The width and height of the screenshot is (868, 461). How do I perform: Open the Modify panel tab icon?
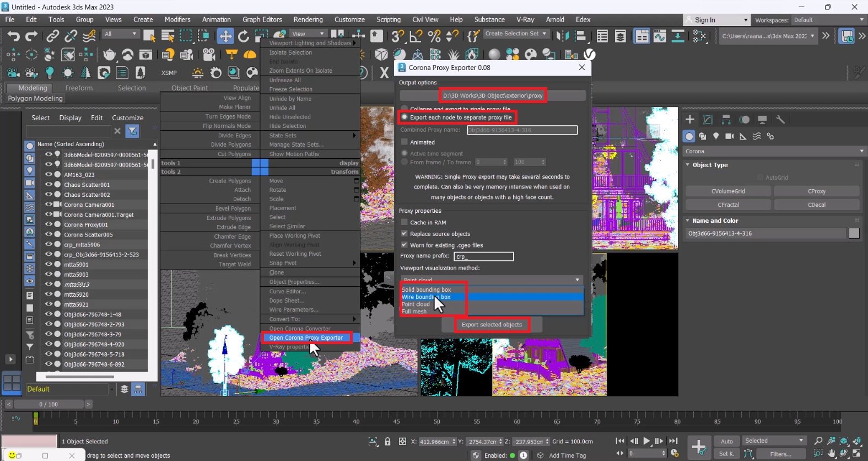tap(708, 120)
